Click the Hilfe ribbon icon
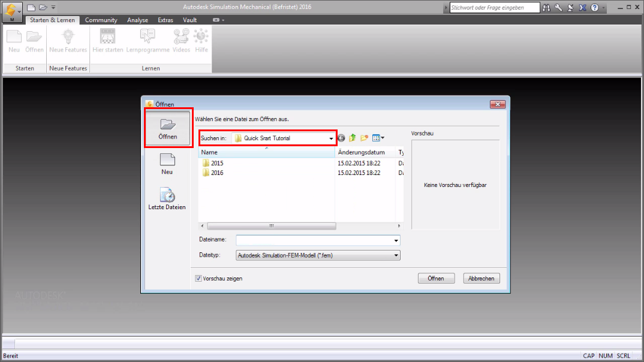The width and height of the screenshot is (644, 362). click(x=201, y=41)
